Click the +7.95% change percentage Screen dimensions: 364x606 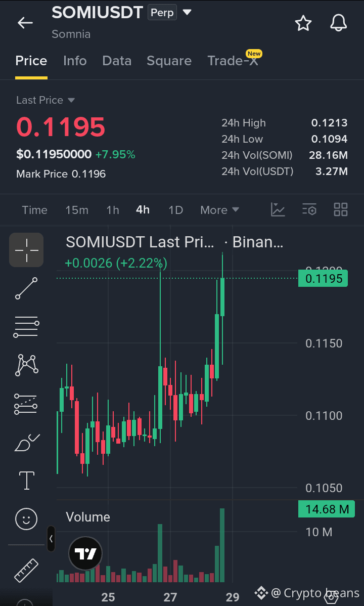115,155
